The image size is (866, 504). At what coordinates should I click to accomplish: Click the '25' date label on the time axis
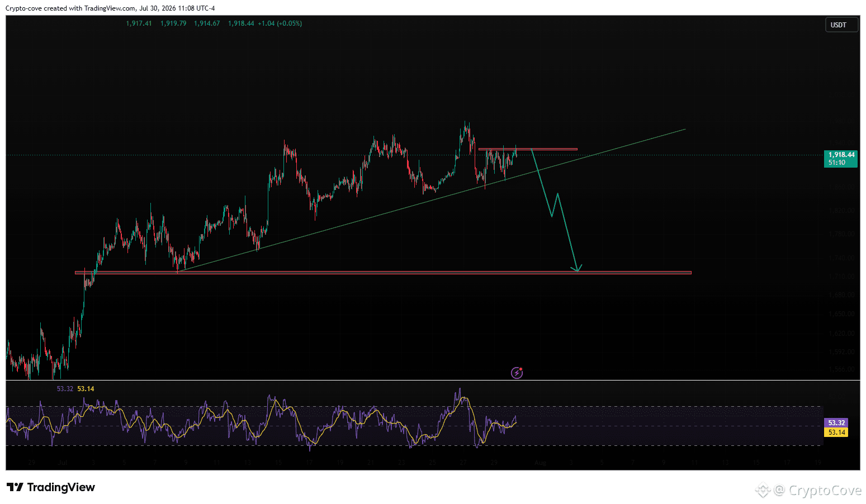tap(433, 463)
